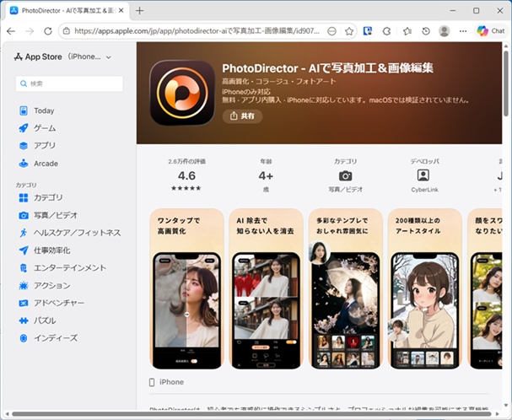
Task: Click the paper plane 仕事効率化 icon
Action: pos(24,250)
